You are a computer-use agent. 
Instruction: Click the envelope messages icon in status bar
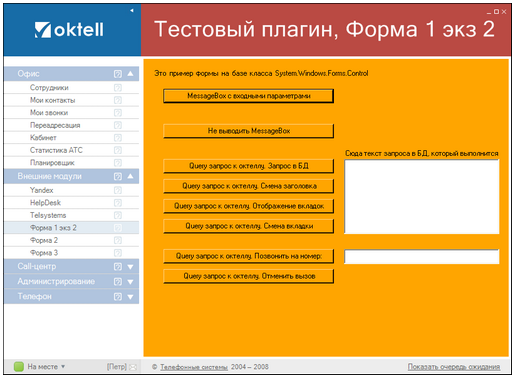133,367
